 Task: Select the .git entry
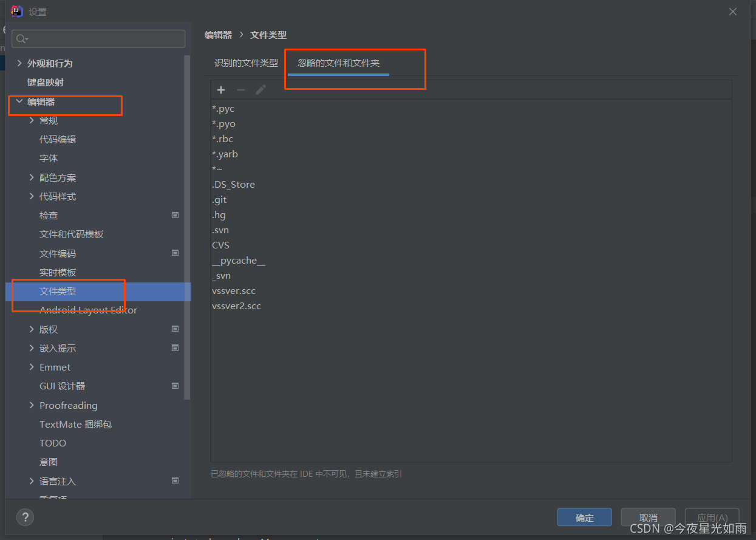point(219,200)
